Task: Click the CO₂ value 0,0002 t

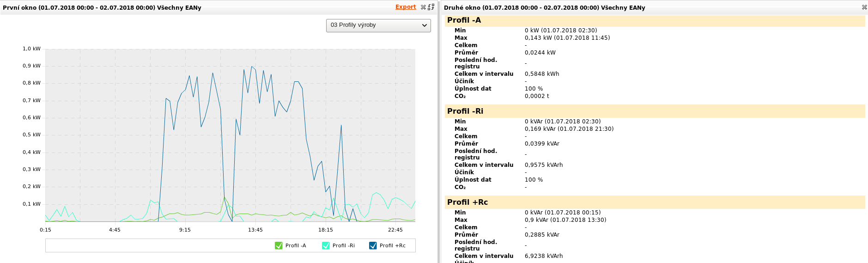Action: point(537,96)
